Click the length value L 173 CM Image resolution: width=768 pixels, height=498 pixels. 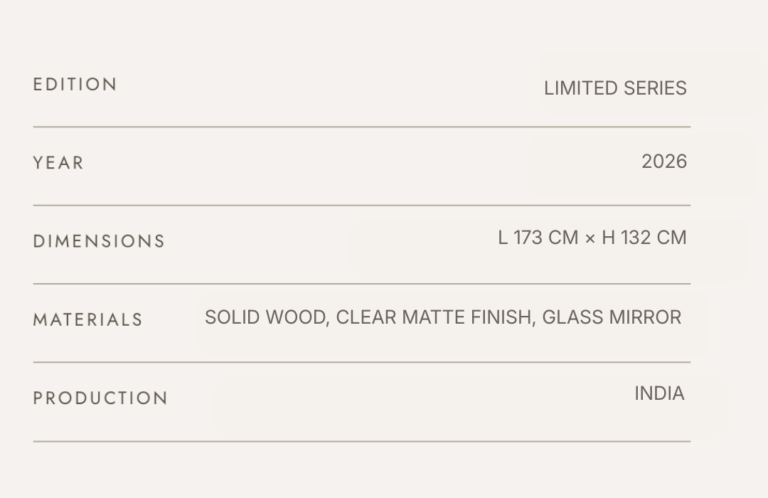[x=538, y=238]
